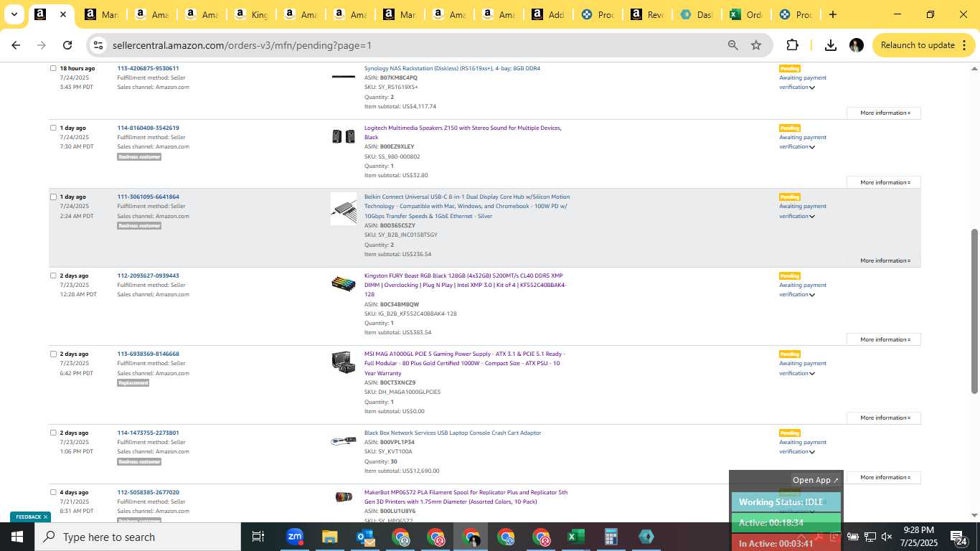980x551 pixels.
Task: Open Calculator from the taskbar
Action: point(611,537)
